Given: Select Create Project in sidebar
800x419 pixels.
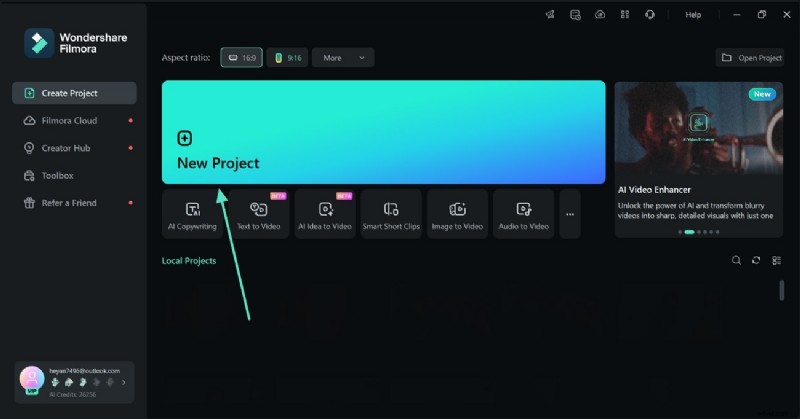Looking at the screenshot, I should point(74,93).
